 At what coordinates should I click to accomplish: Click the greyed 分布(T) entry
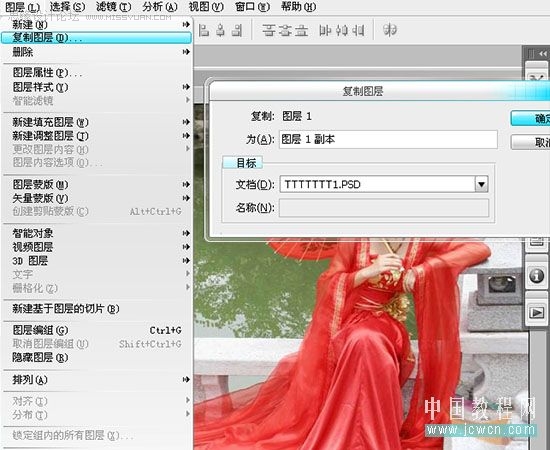click(x=96, y=415)
